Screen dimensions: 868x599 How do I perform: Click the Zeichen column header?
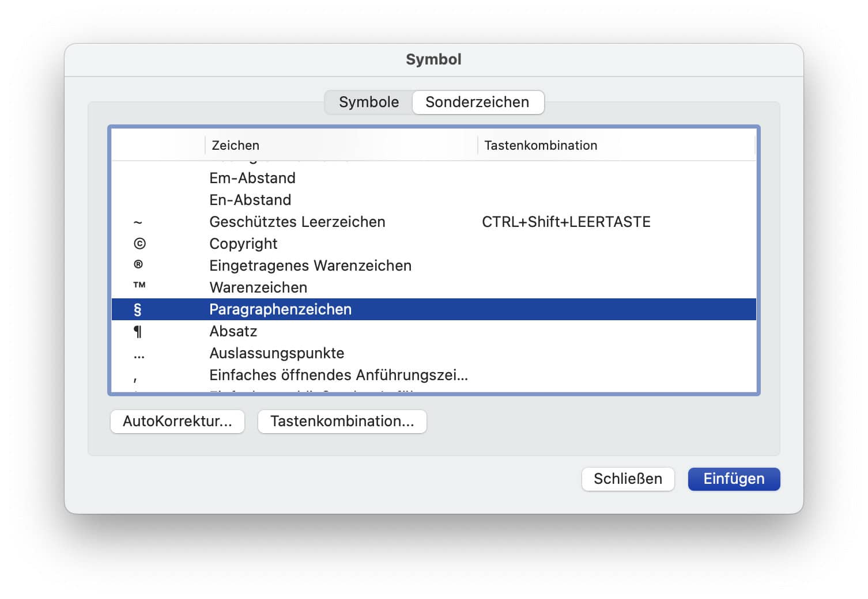click(x=233, y=145)
